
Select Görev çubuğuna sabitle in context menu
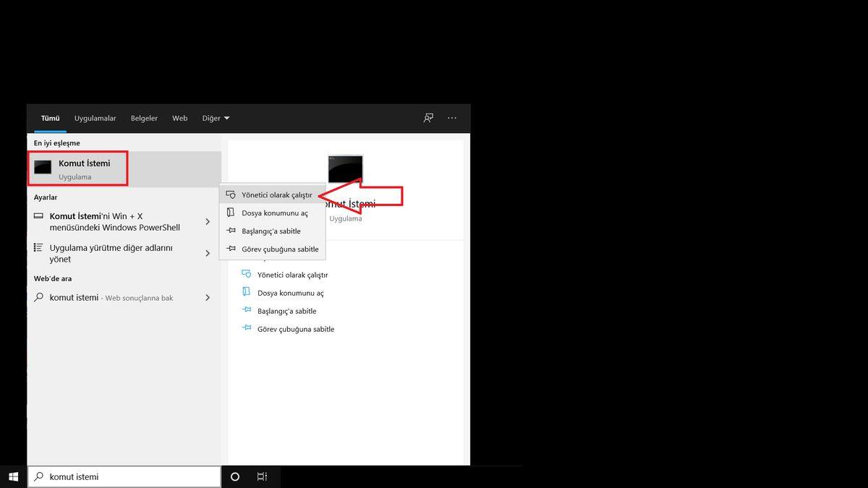point(279,249)
